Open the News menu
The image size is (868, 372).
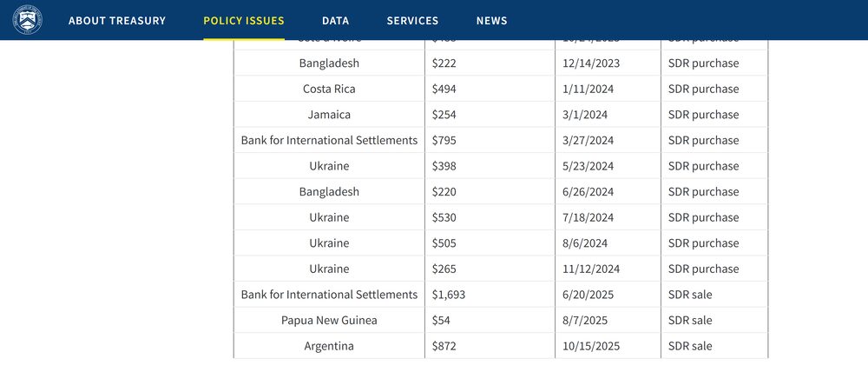pyautogui.click(x=492, y=21)
